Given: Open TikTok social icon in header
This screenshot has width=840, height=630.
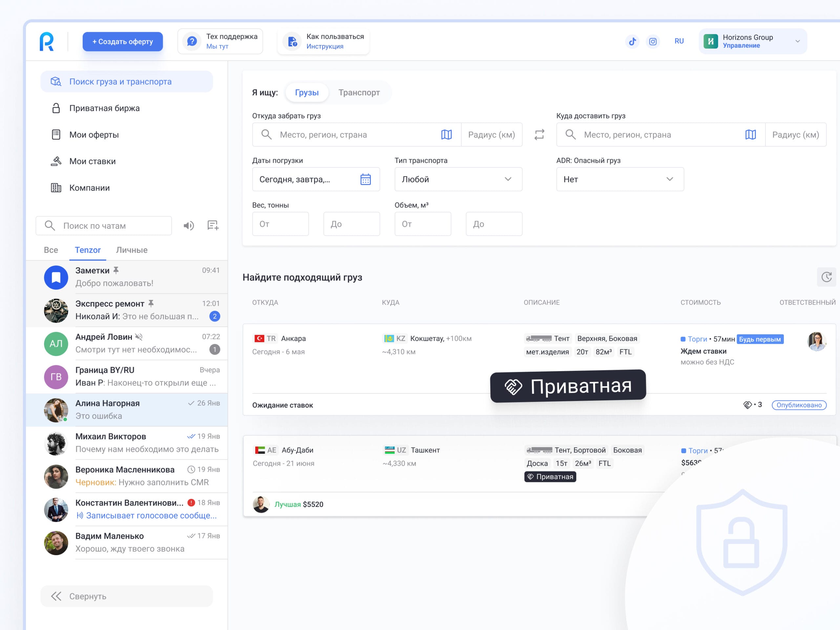Looking at the screenshot, I should click(632, 41).
